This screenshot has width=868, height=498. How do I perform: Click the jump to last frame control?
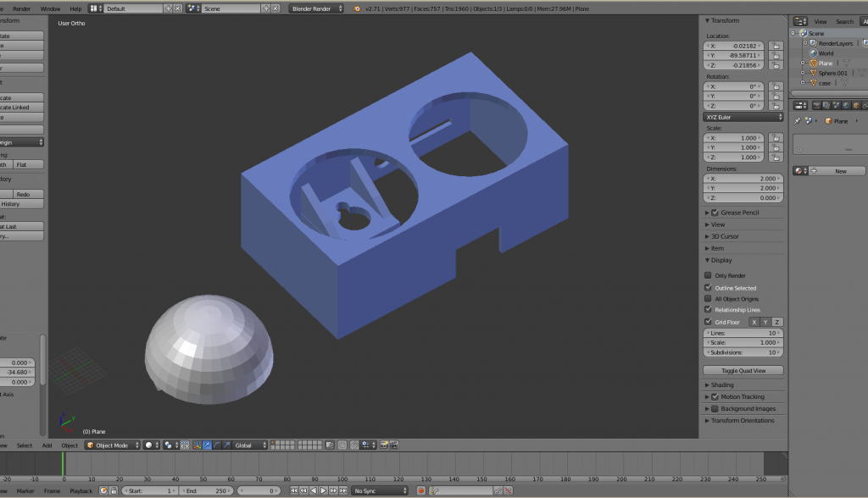344,491
